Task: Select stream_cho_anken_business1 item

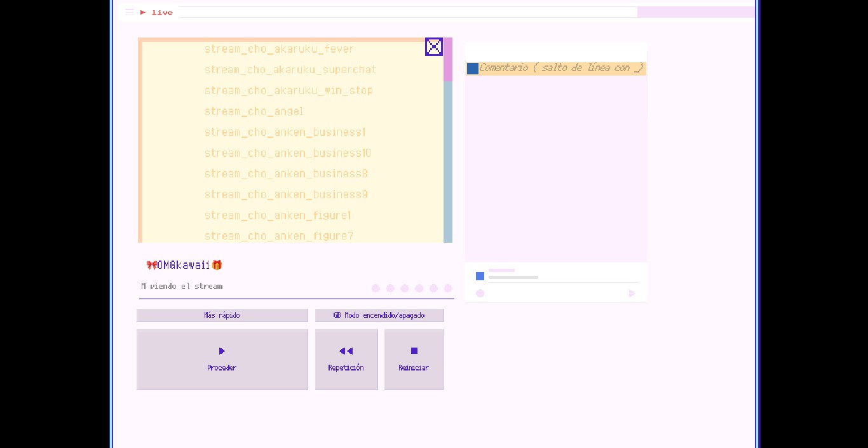Action: 285,132
